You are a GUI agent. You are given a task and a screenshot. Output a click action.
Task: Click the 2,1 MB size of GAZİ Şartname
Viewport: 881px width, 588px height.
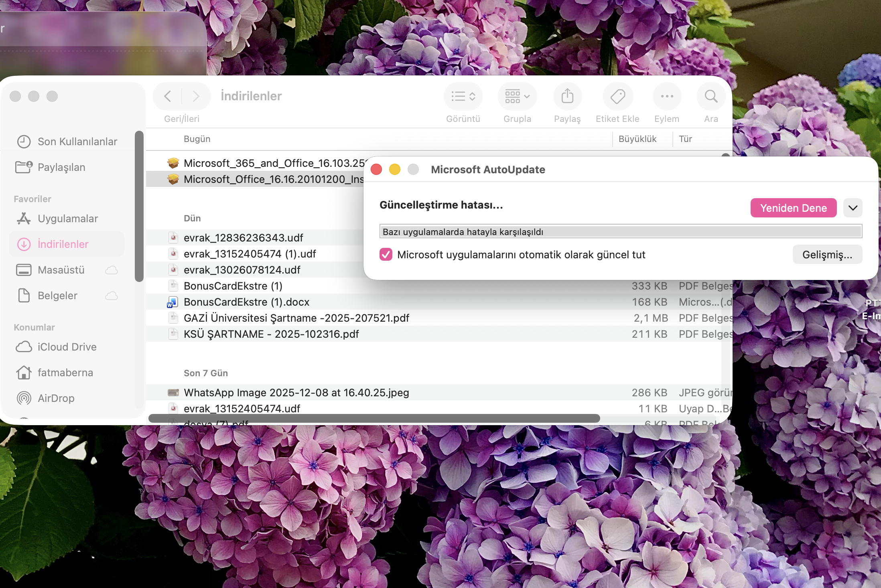pyautogui.click(x=651, y=318)
